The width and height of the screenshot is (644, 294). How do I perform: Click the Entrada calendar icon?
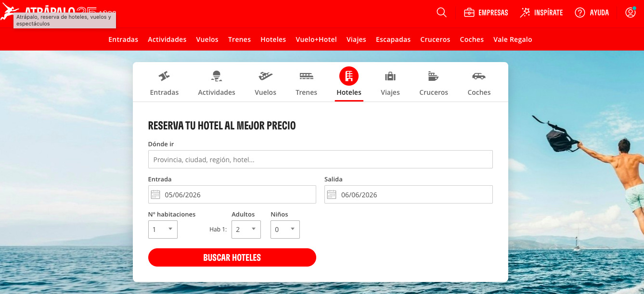[x=155, y=194]
